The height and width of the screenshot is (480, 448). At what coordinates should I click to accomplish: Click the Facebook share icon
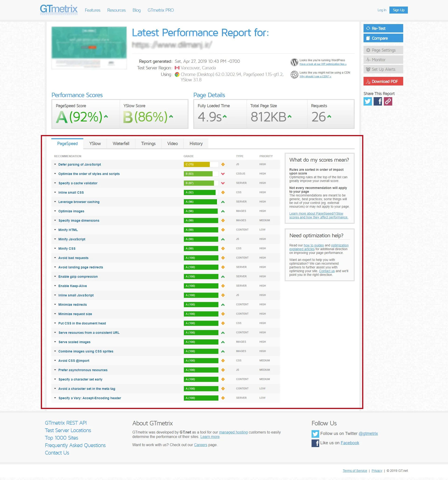378,101
